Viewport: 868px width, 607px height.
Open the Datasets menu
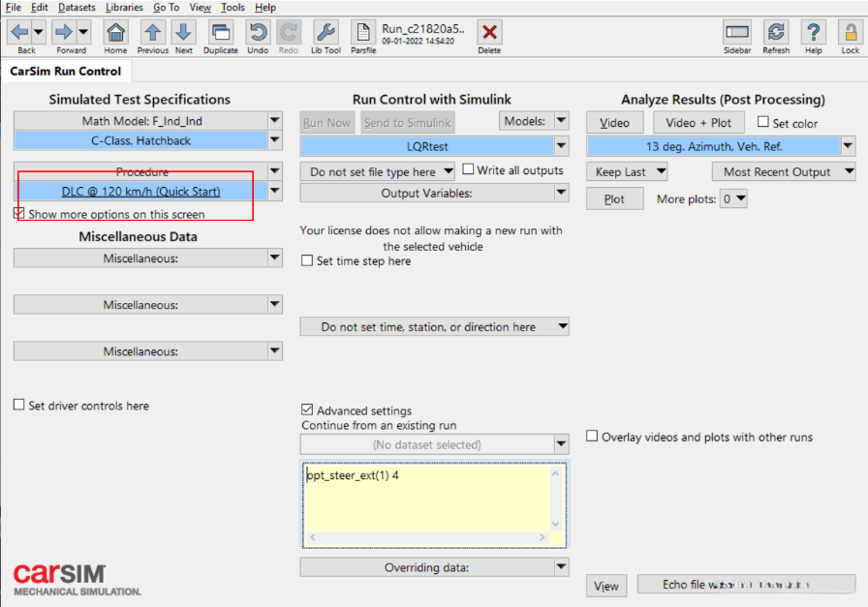click(77, 7)
